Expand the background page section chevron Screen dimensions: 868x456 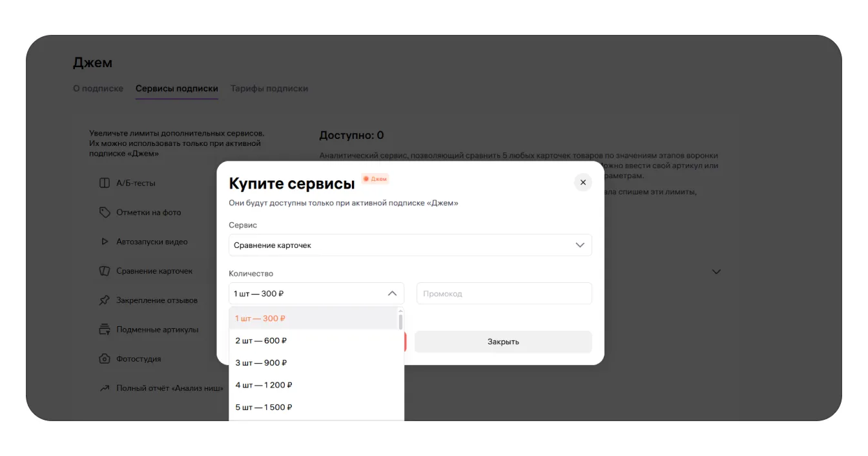click(x=716, y=272)
